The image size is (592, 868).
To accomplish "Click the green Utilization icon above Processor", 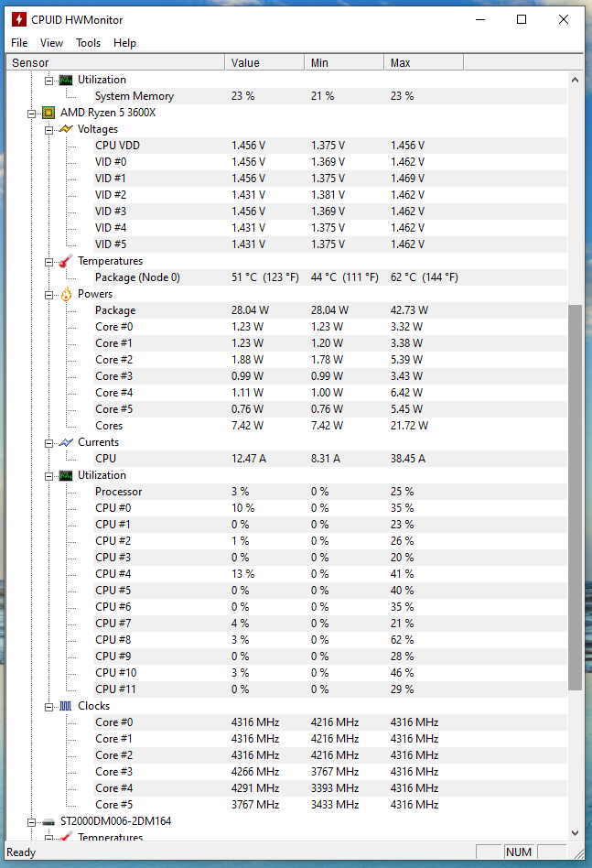I will [x=66, y=475].
